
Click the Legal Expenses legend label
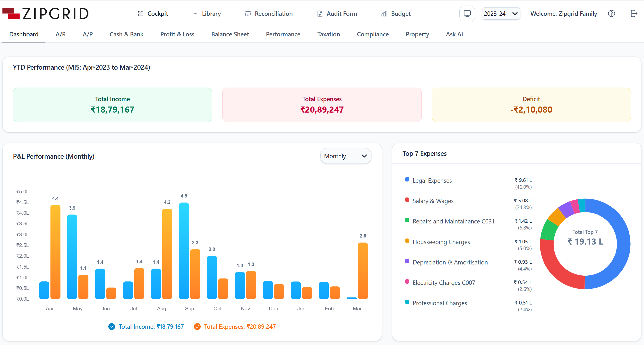[432, 181]
